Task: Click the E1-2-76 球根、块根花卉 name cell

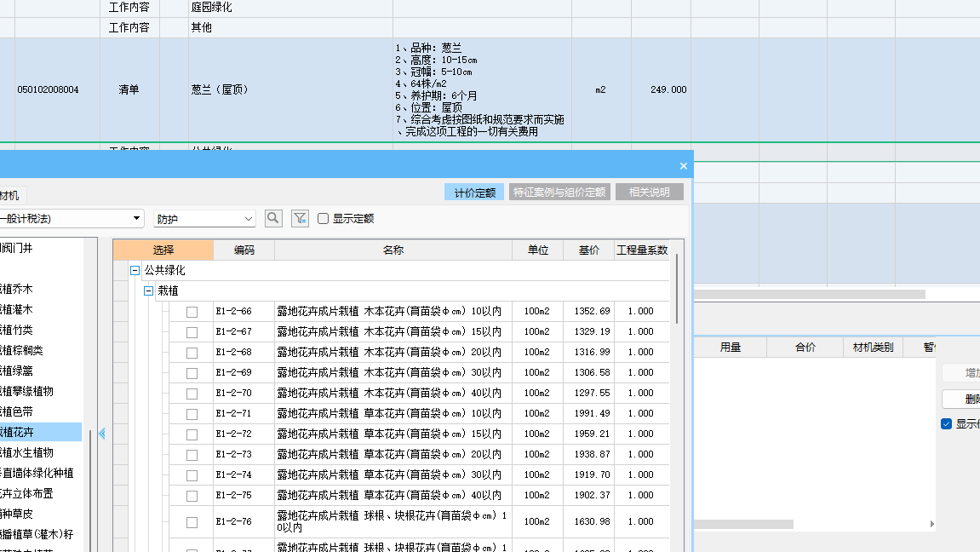Action: (x=393, y=521)
